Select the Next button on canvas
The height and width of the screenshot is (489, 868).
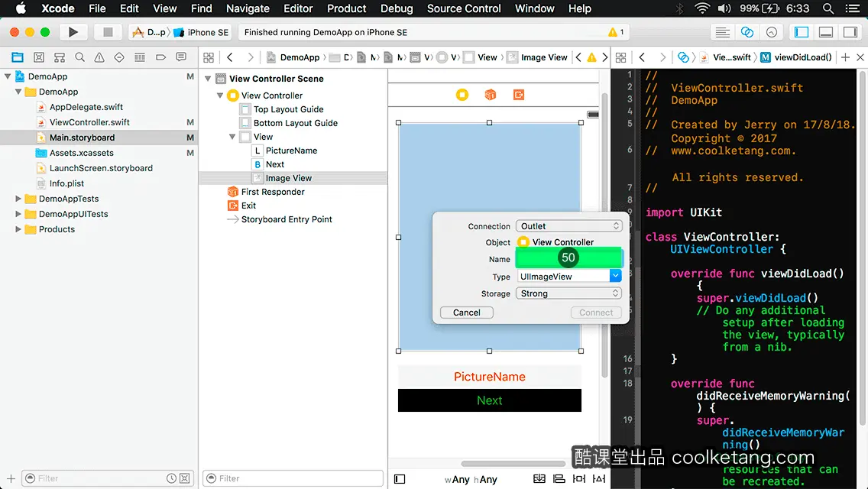coord(489,400)
